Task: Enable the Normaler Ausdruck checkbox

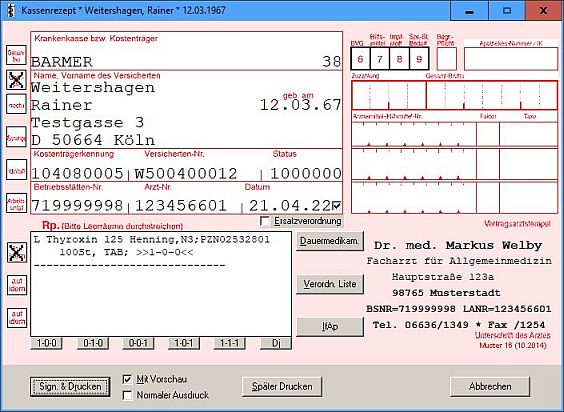Action: pyautogui.click(x=127, y=395)
